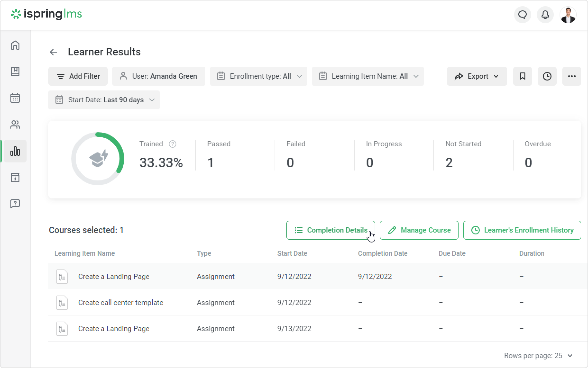Open the Home sidebar icon

pyautogui.click(x=15, y=45)
